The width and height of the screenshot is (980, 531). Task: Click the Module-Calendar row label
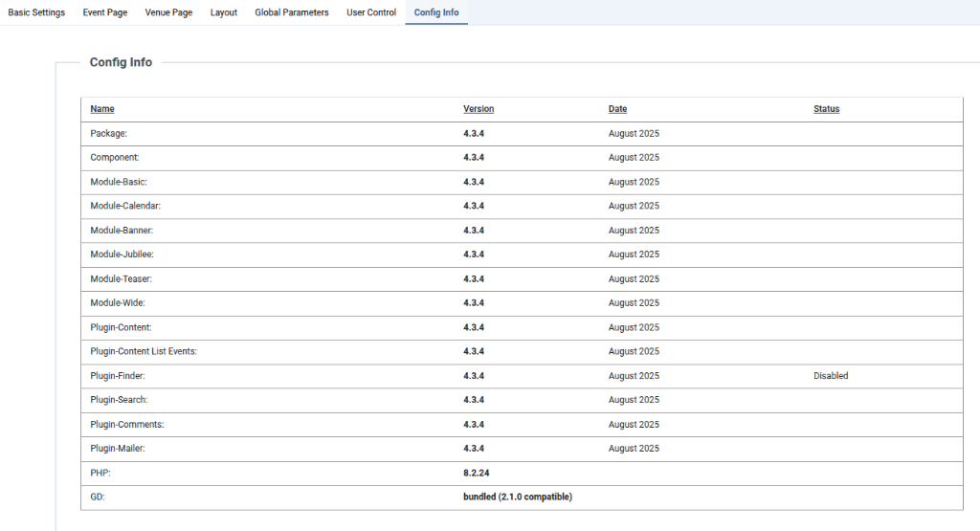[x=125, y=206]
